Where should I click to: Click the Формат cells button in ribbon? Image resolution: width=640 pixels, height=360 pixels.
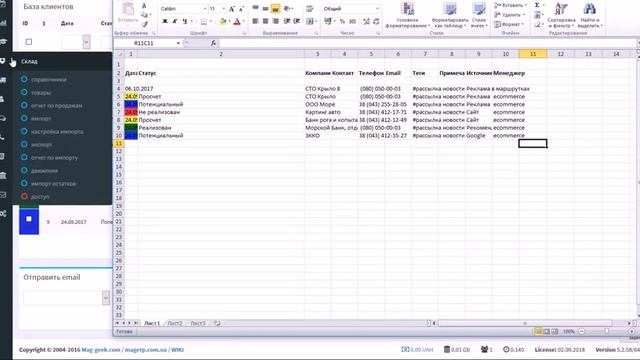(x=509, y=24)
